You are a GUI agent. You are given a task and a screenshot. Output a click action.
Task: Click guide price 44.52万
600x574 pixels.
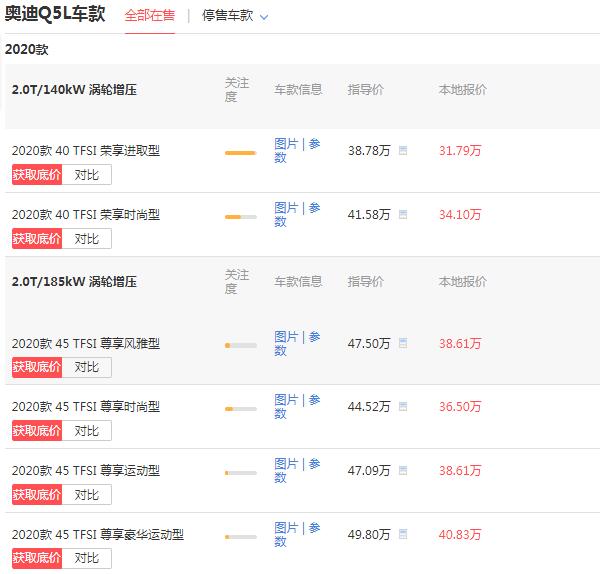[369, 407]
